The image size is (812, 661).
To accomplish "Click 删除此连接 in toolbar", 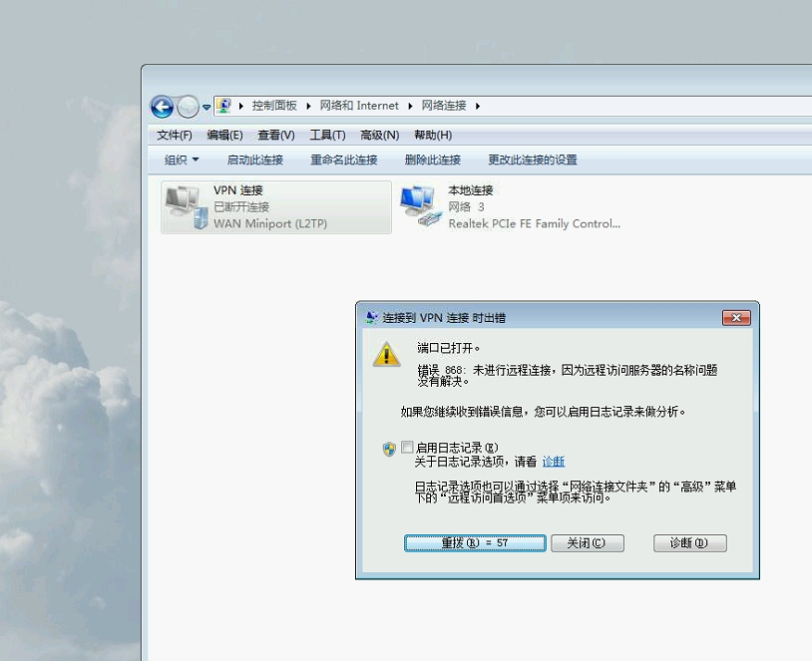I will click(x=432, y=160).
